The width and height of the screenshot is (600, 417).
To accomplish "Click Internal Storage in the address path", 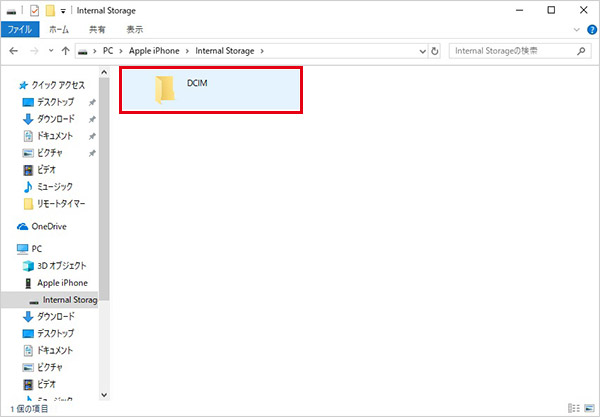I will click(x=225, y=51).
